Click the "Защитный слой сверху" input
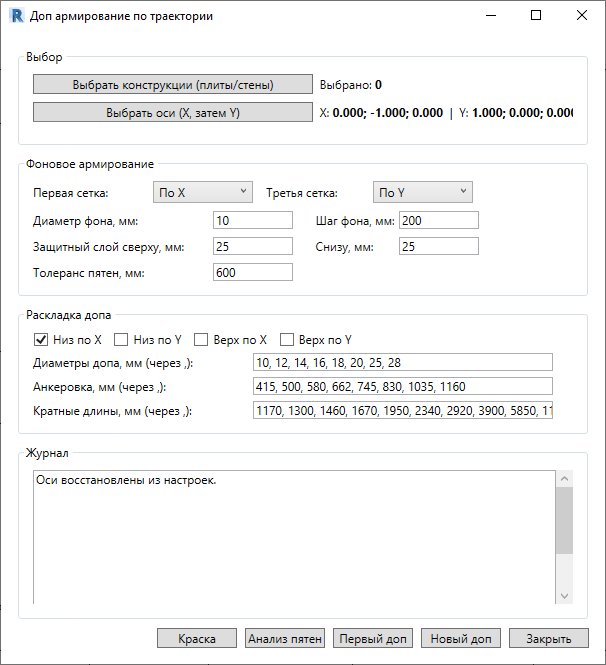This screenshot has width=606, height=665. [x=253, y=246]
